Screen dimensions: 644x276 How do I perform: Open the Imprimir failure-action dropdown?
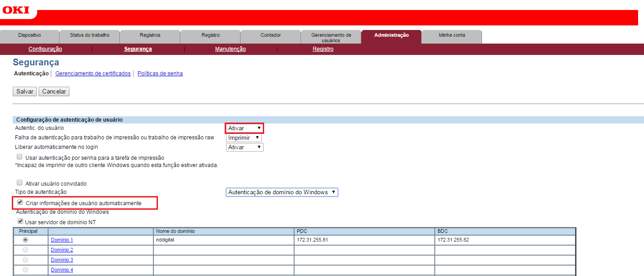pyautogui.click(x=244, y=138)
